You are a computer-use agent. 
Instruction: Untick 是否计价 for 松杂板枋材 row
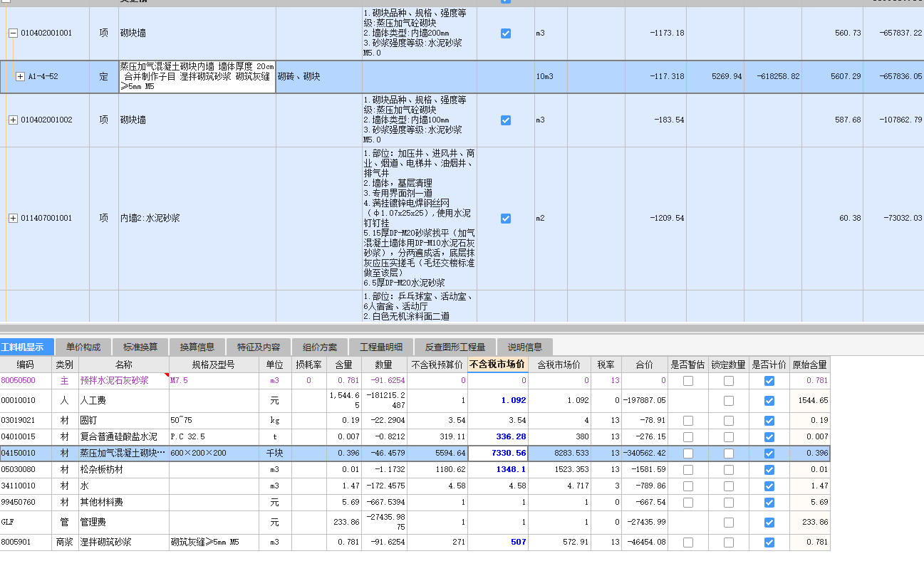click(x=769, y=470)
